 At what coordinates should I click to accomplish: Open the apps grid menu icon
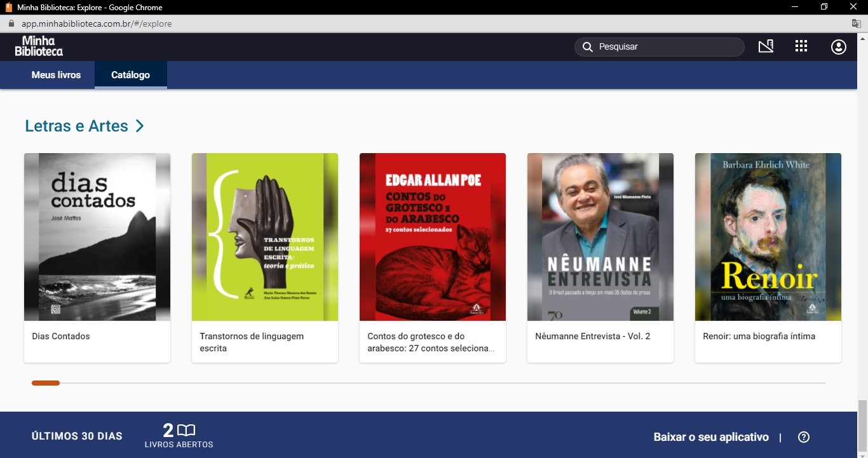coord(801,46)
